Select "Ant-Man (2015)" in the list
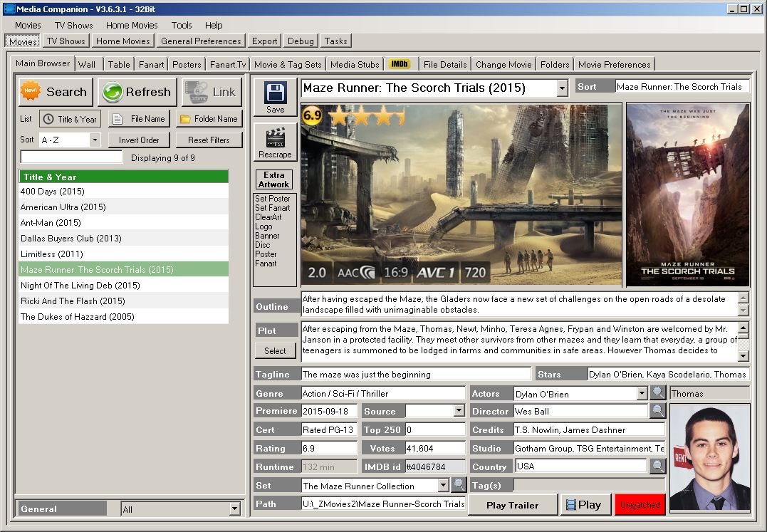This screenshot has width=767, height=532. click(123, 222)
